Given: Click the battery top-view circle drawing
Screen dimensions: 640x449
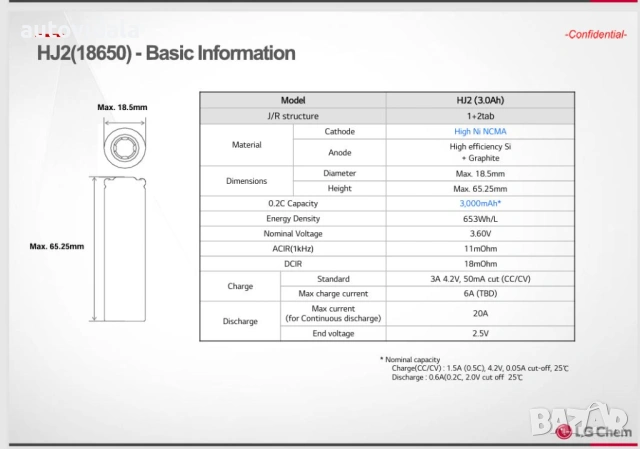Looking at the screenshot, I should 124,147.
